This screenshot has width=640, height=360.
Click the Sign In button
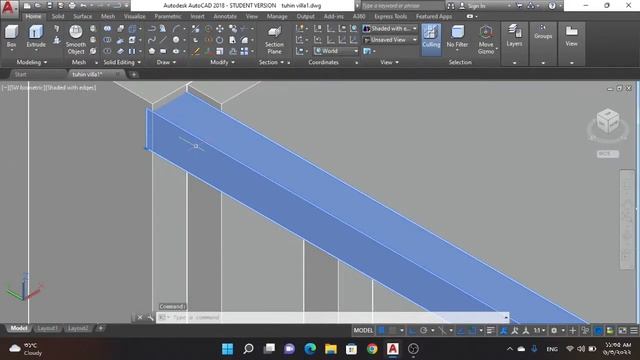point(473,6)
